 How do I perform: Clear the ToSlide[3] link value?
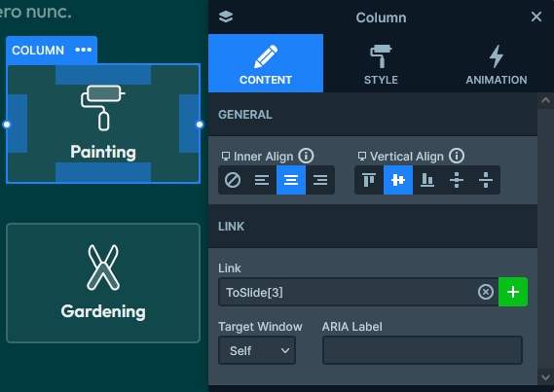486,292
